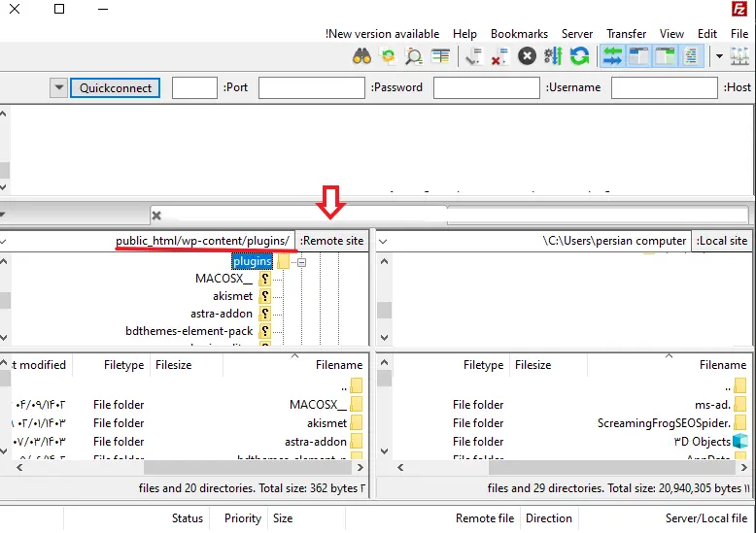756x533 pixels.
Task: Select plugins folder in remote tree
Action: pyautogui.click(x=252, y=261)
